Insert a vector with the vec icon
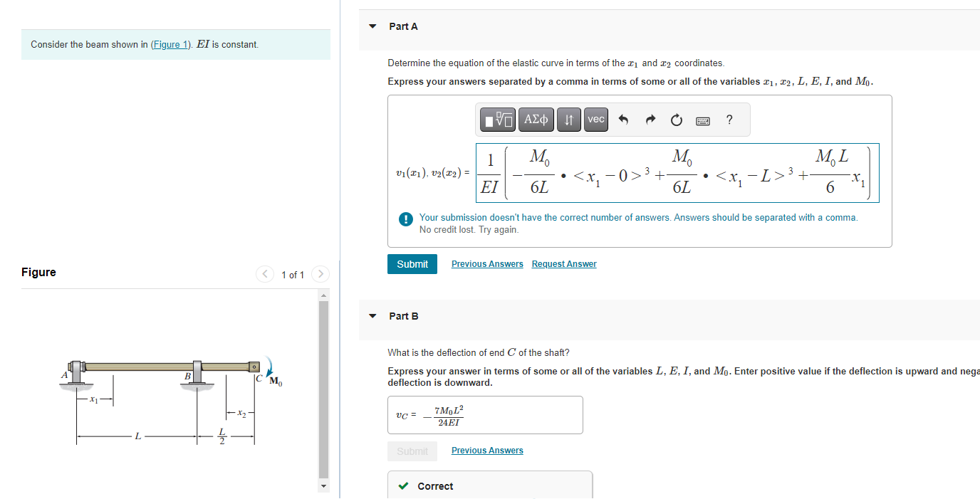Screen dimensions: 980x499 click(595, 119)
